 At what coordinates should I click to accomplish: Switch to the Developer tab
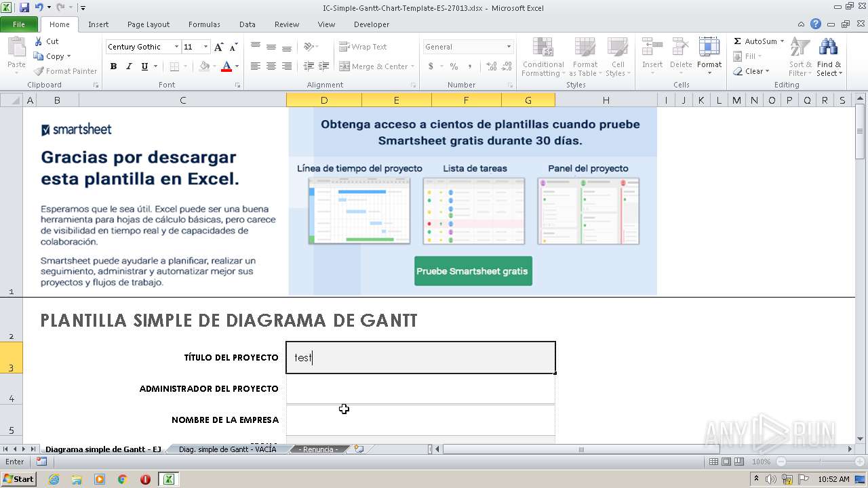[372, 24]
